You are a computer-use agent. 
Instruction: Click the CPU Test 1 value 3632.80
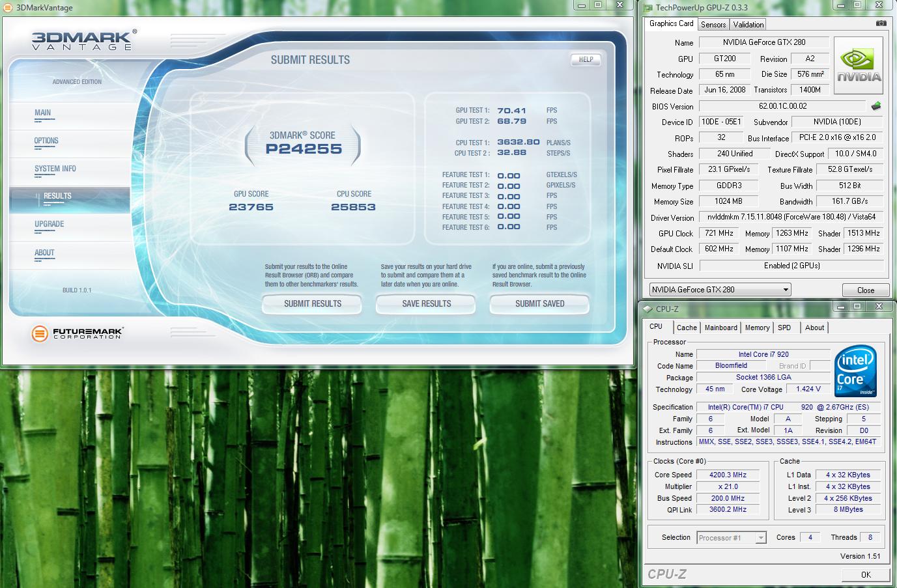518,142
